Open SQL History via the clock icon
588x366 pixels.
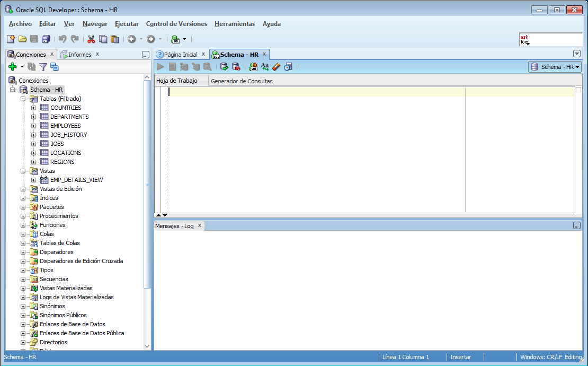pyautogui.click(x=288, y=66)
